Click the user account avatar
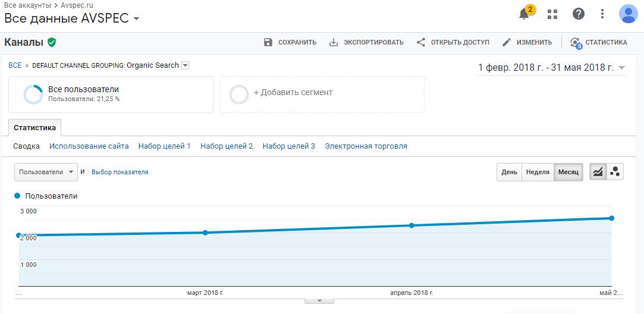The height and width of the screenshot is (314, 644). click(x=628, y=14)
